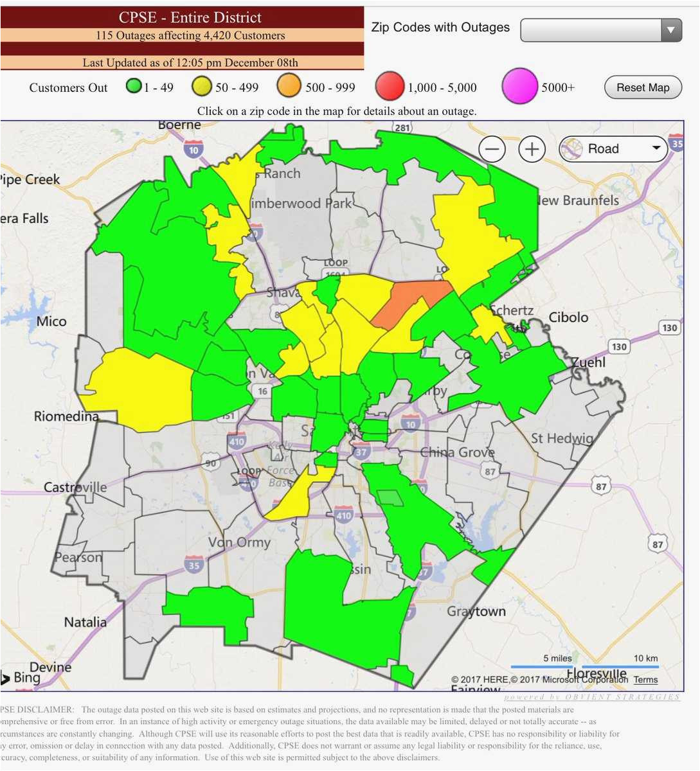Open the Road map type dropdown
700x771 pixels.
(x=613, y=149)
